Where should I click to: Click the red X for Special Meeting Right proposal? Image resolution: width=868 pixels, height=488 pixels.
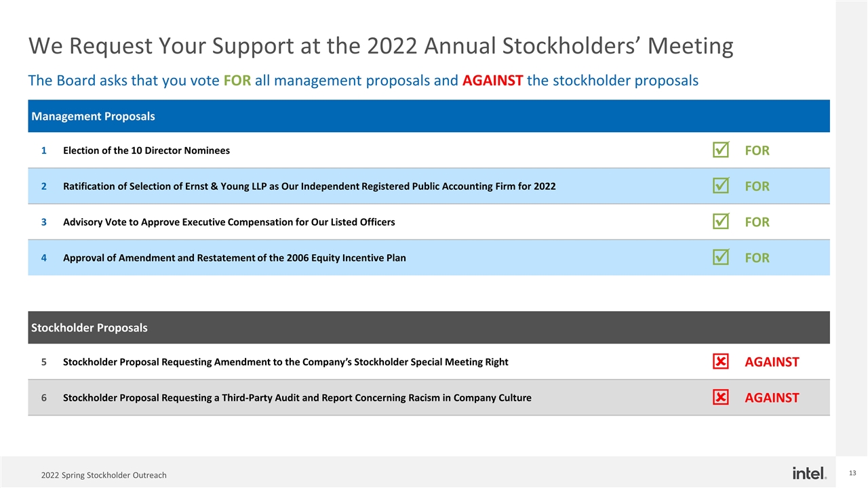[721, 362]
